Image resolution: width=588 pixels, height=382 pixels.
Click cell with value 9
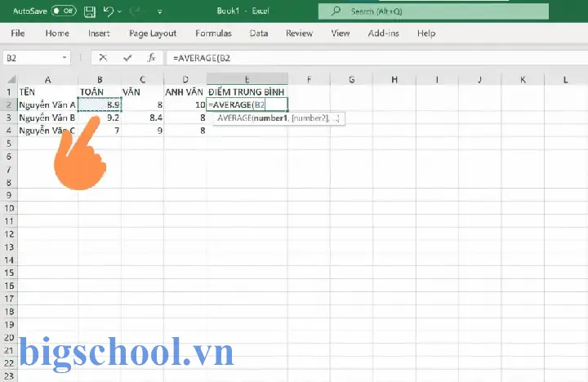coord(142,131)
